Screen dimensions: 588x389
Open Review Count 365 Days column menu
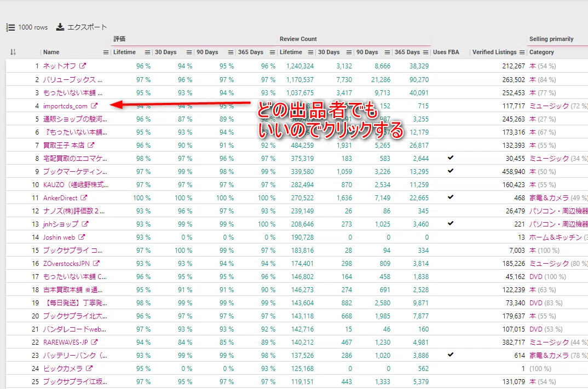point(425,52)
